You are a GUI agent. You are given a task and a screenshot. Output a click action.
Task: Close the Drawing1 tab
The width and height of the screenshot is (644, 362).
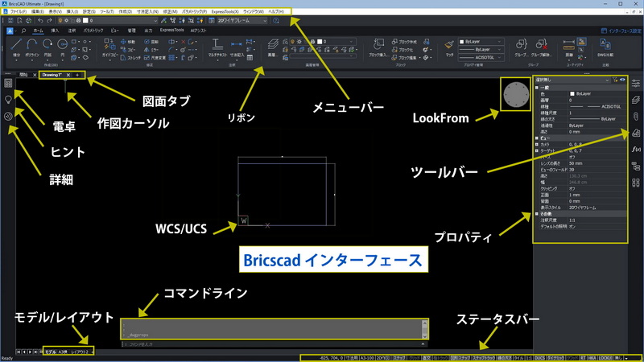(68, 75)
